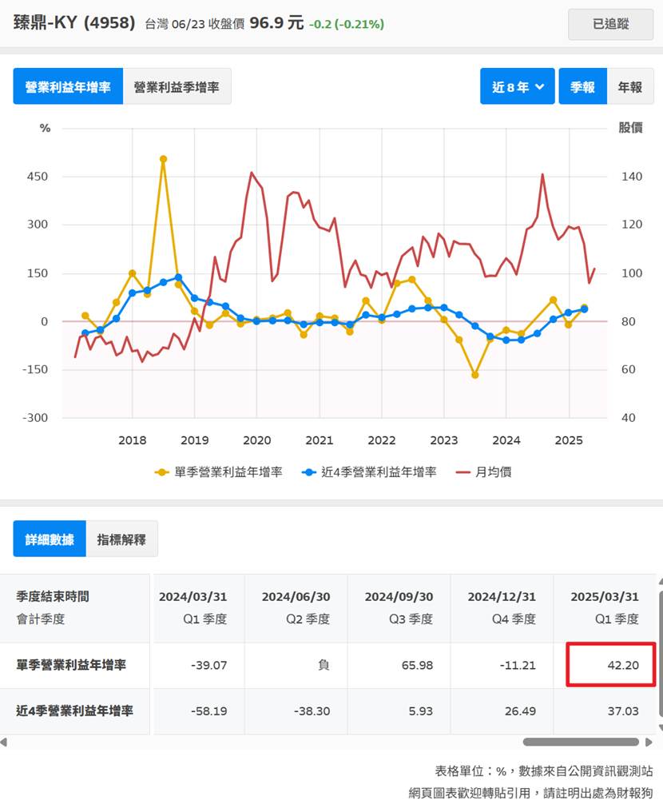Toggle 單季營業利益年增率 legend series

click(219, 472)
